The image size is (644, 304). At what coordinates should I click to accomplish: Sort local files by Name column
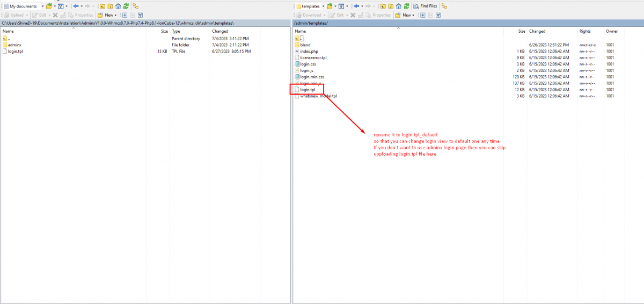click(8, 31)
